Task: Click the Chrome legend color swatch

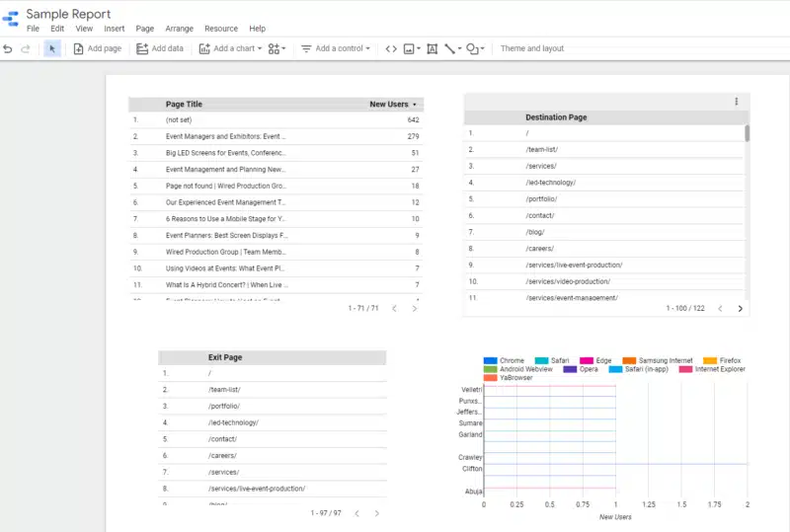Action: pyautogui.click(x=491, y=361)
